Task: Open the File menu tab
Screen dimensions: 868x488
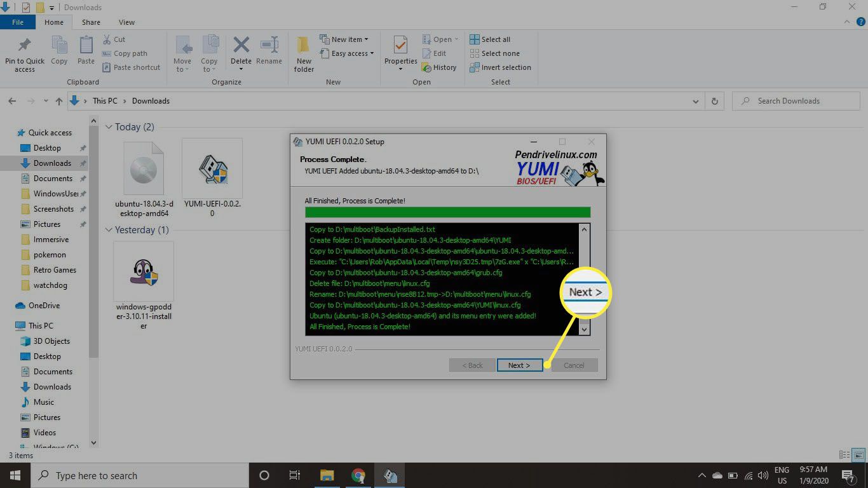Action: pos(18,22)
